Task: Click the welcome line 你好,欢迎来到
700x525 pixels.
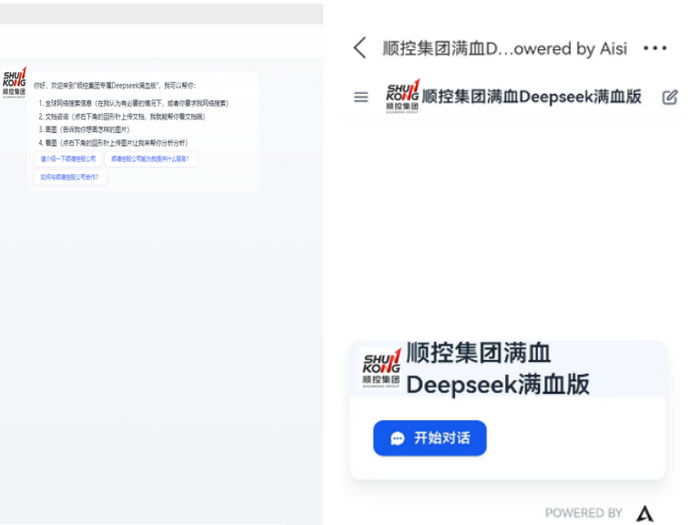Action: tap(115, 85)
